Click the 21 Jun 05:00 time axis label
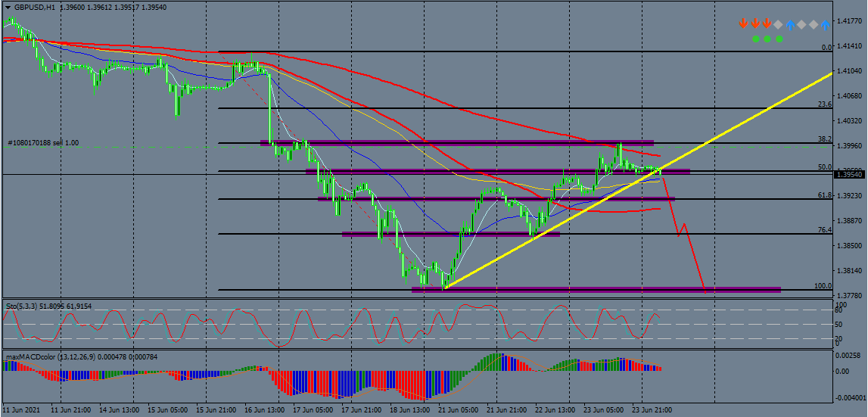This screenshot has width=868, height=417. 457,409
